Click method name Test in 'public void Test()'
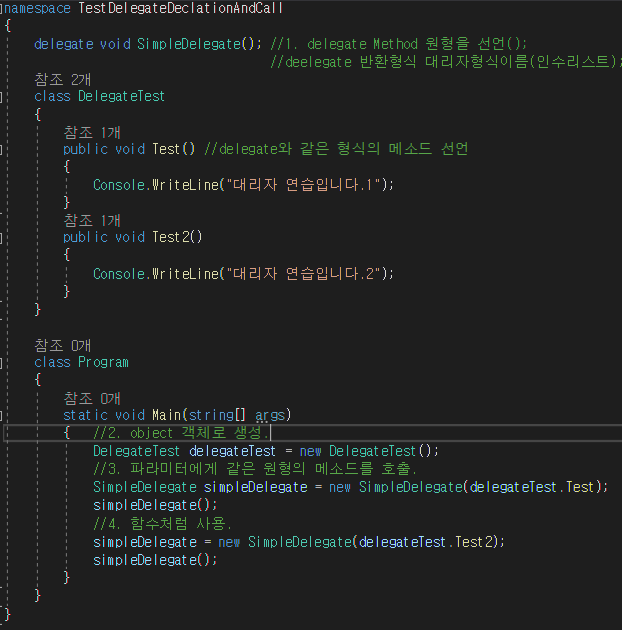 [x=166, y=149]
